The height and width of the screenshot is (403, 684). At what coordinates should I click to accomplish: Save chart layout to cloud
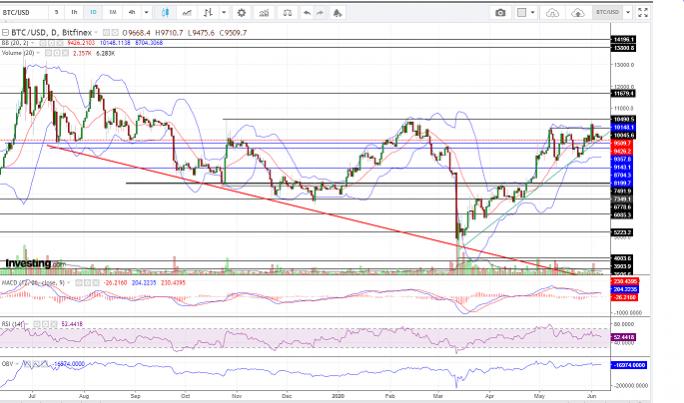coord(577,13)
